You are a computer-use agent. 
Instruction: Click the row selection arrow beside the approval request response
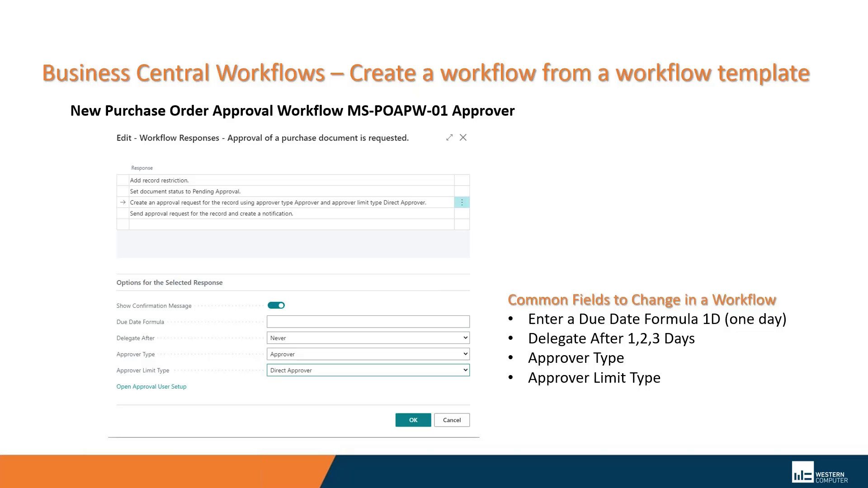click(123, 202)
